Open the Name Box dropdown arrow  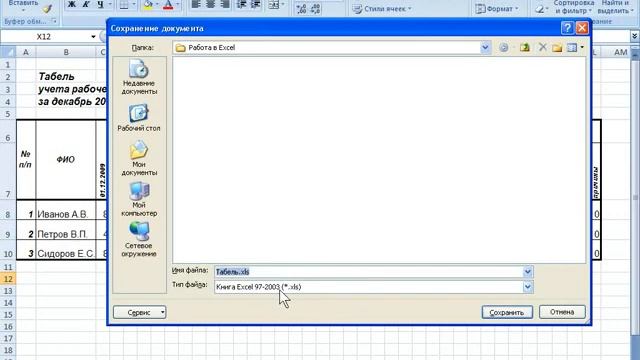pyautogui.click(x=93, y=37)
